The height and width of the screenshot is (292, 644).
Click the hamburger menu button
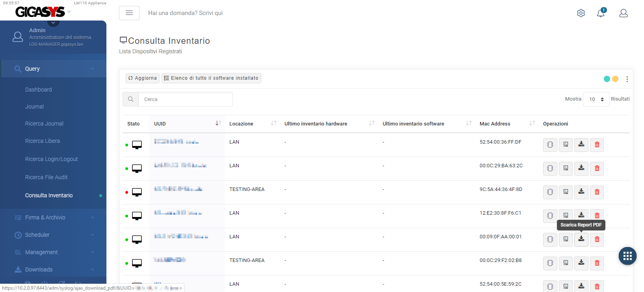(129, 13)
